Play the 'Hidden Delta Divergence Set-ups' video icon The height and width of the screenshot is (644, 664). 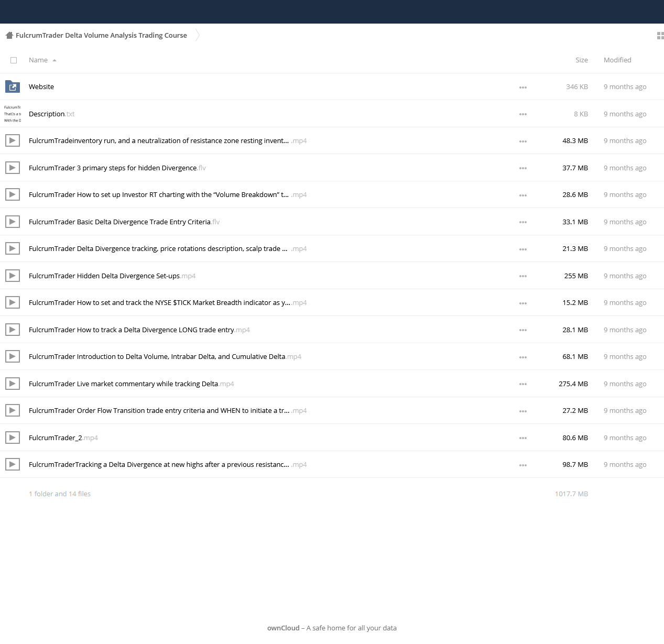[x=13, y=276]
